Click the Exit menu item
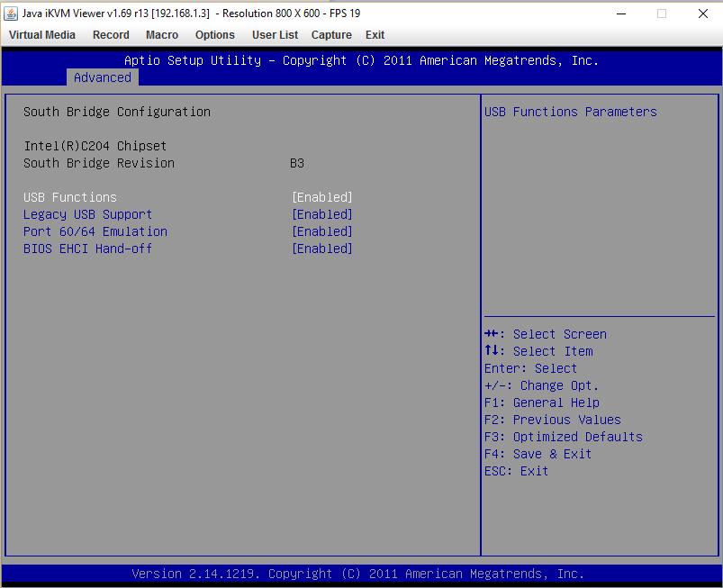This screenshot has width=723, height=588. coord(375,35)
